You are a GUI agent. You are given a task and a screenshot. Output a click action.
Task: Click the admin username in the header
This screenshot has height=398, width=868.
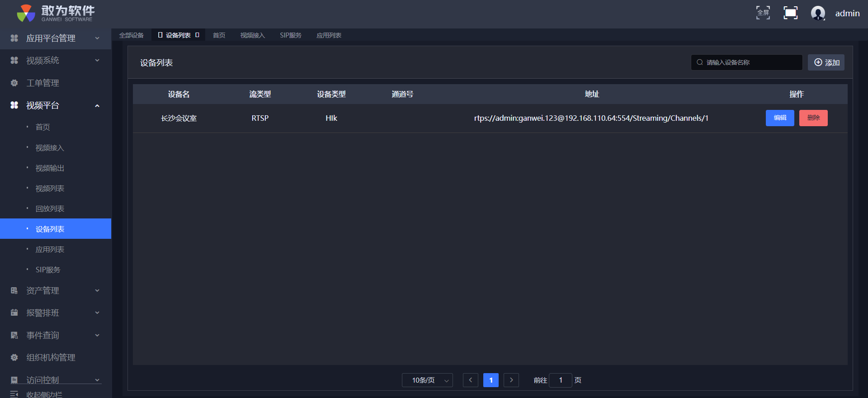[847, 13]
